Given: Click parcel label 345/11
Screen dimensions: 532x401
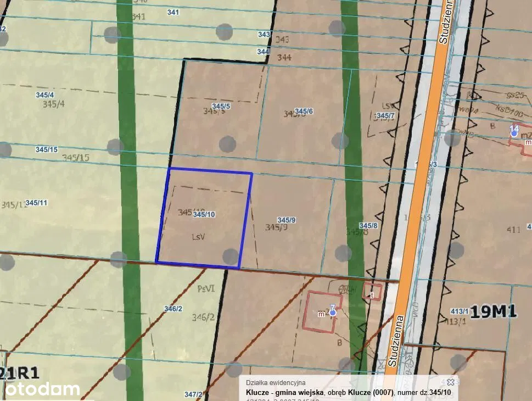Looking at the screenshot, I should tap(36, 203).
